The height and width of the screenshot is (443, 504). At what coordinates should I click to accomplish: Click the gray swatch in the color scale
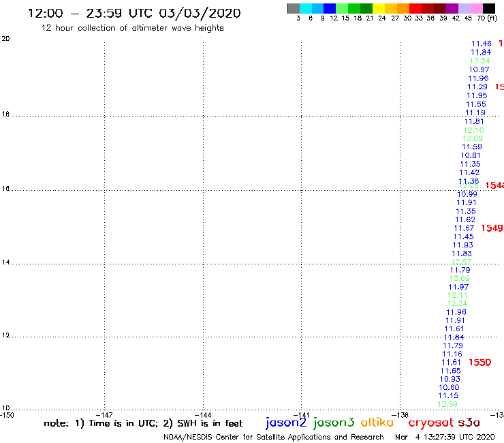tap(294, 8)
